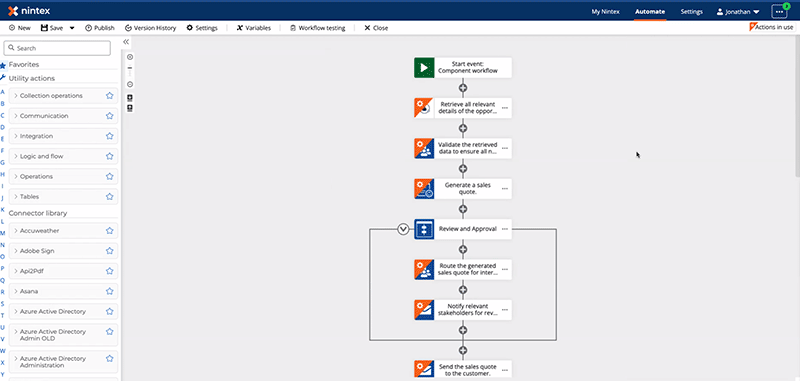Add action below Retrieve all relevant details

[463, 128]
